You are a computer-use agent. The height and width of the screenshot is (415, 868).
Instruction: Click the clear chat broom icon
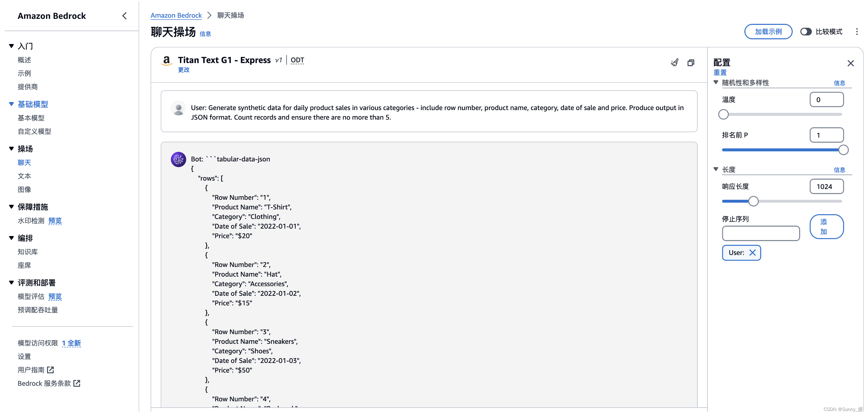[x=675, y=63]
